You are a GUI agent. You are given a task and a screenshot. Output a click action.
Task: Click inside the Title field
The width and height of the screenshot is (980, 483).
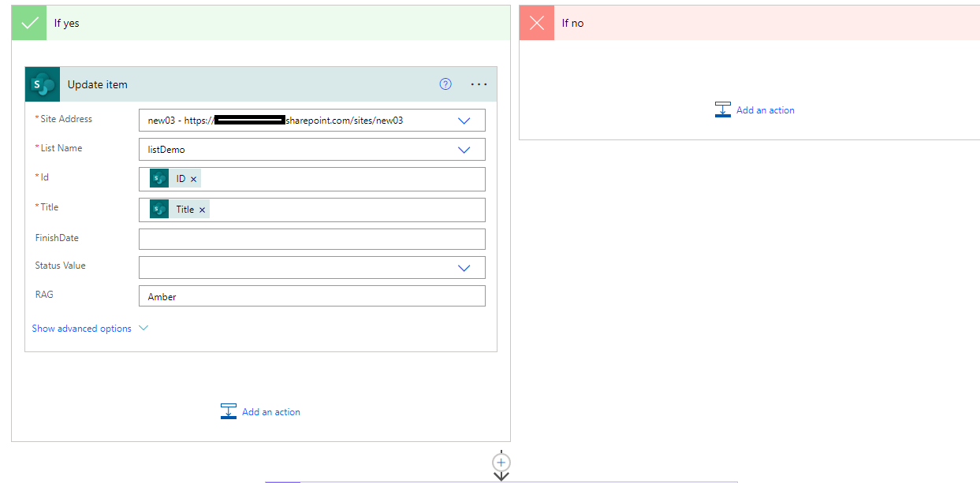click(312, 210)
